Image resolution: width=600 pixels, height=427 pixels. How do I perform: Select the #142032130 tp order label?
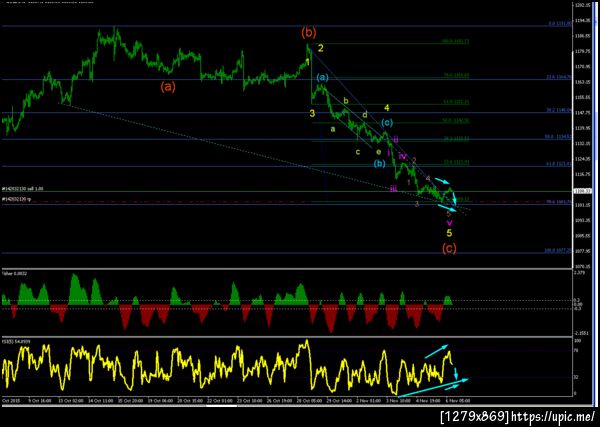[x=16, y=199]
